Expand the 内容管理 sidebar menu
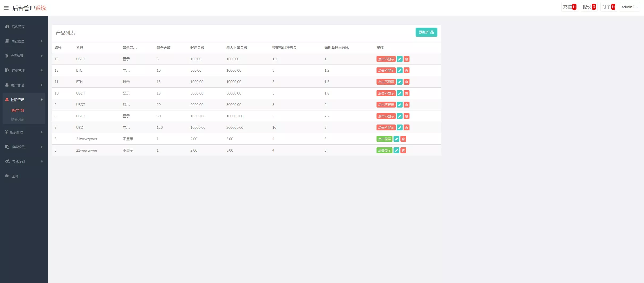Viewport: 644px width, 283px height. pyautogui.click(x=24, y=41)
